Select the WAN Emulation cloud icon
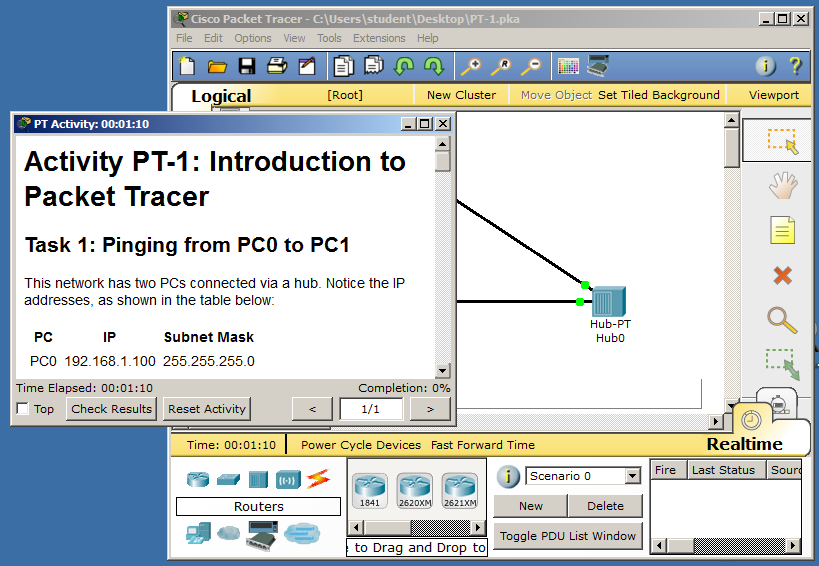Image resolution: width=819 pixels, height=566 pixels. pyautogui.click(x=228, y=533)
